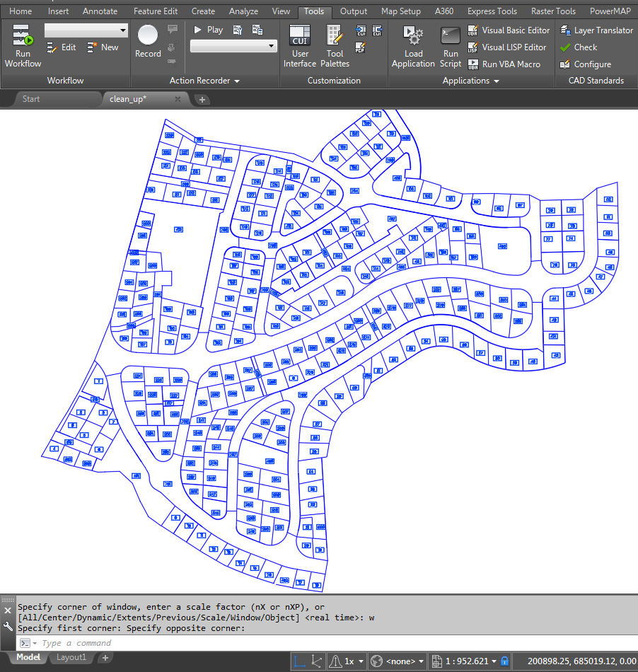Image resolution: width=638 pixels, height=672 pixels.
Task: Close the clean_up* drawing tab
Action: point(178,99)
